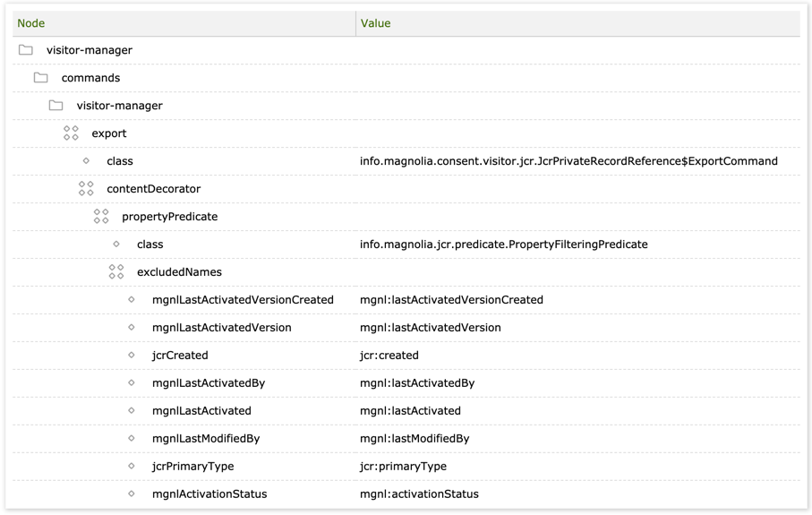Click the property icon beside jcrCreated
This screenshot has width=812, height=515.
coord(131,355)
